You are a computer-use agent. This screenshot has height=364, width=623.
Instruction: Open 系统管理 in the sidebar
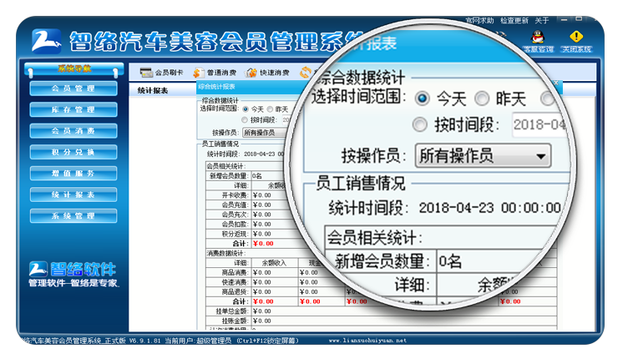pos(73,215)
